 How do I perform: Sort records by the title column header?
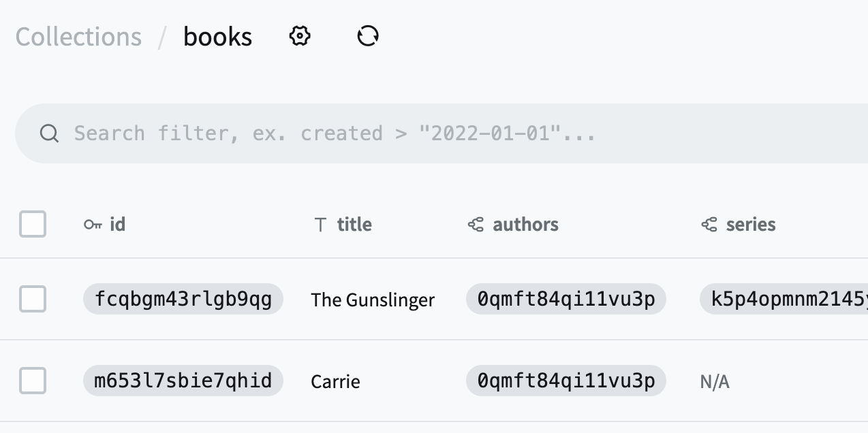pos(354,224)
